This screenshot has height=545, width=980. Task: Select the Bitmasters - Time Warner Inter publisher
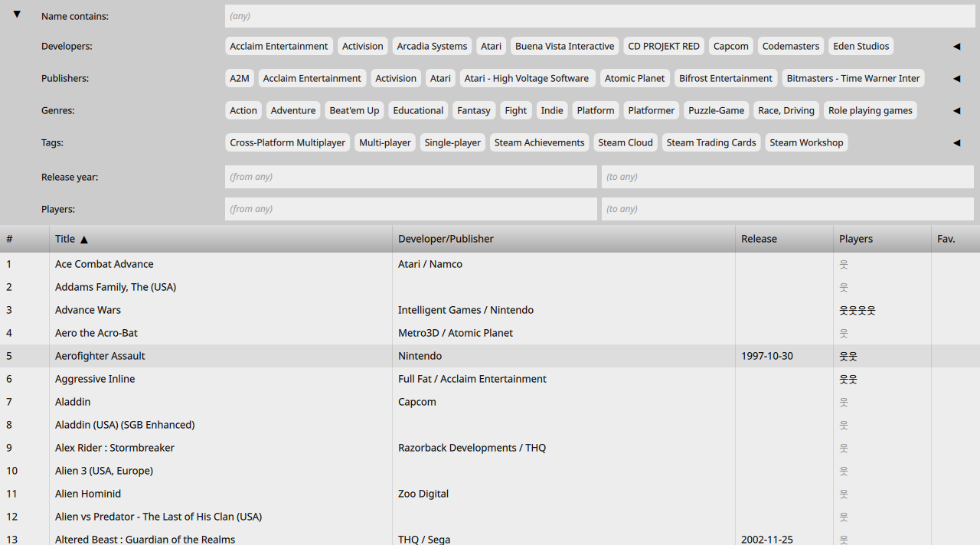point(854,78)
